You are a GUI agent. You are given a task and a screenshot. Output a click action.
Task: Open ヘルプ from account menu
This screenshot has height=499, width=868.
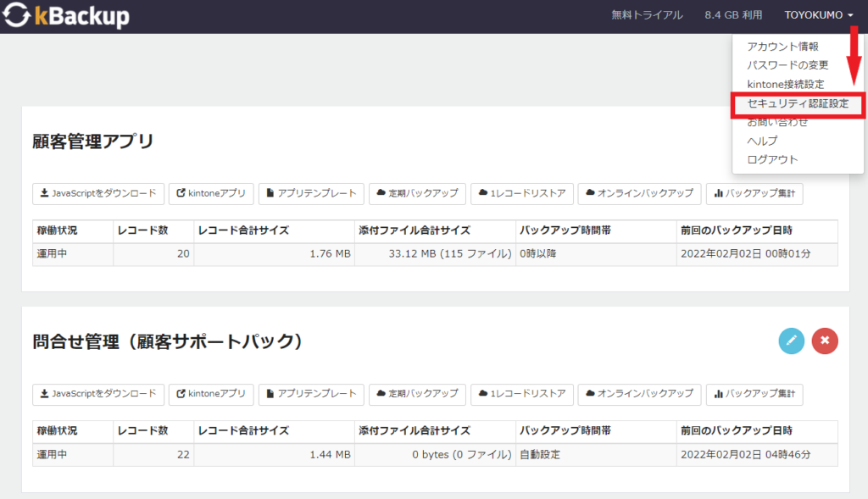pyautogui.click(x=762, y=141)
